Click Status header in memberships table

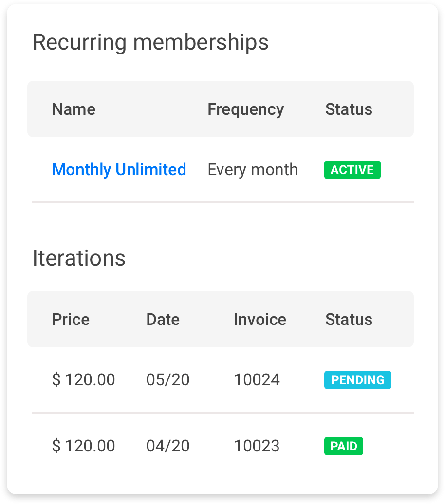349,109
